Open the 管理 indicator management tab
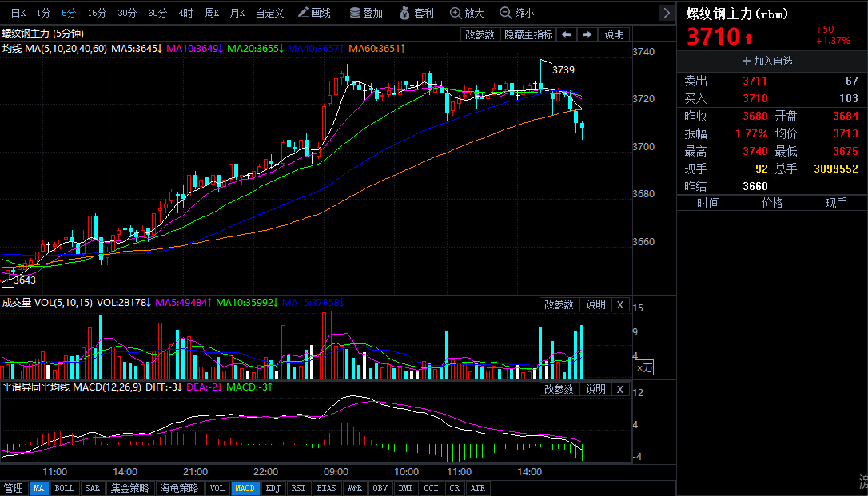The image size is (868, 496). pyautogui.click(x=14, y=488)
